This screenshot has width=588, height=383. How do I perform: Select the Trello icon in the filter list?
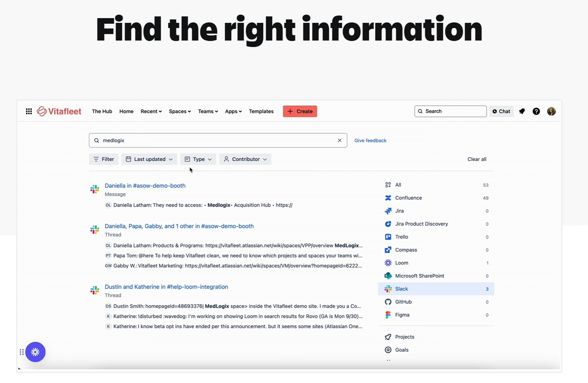pyautogui.click(x=388, y=237)
